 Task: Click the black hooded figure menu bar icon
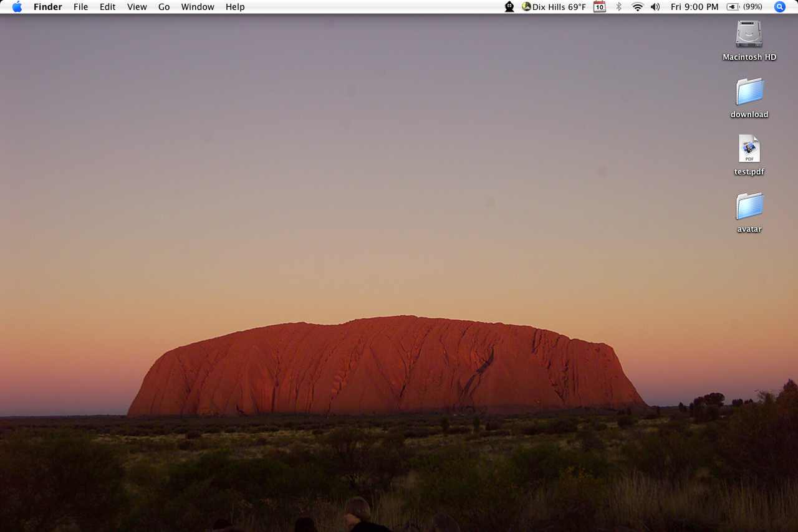[509, 7]
